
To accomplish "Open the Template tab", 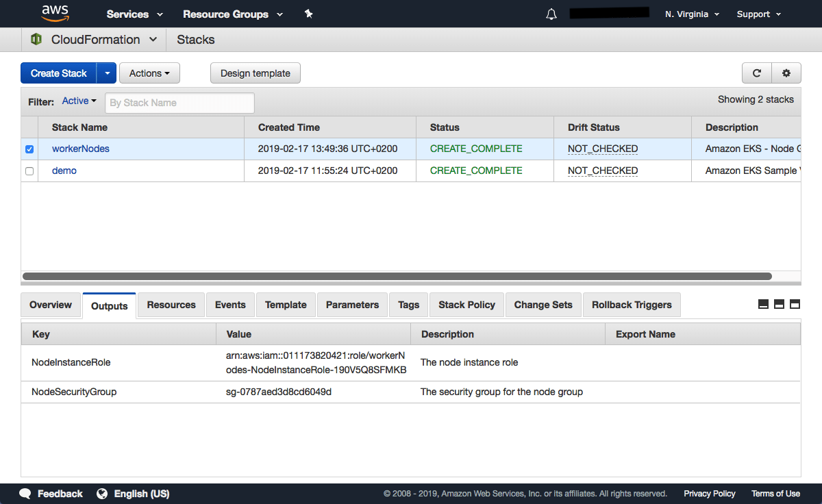I will pyautogui.click(x=286, y=305).
